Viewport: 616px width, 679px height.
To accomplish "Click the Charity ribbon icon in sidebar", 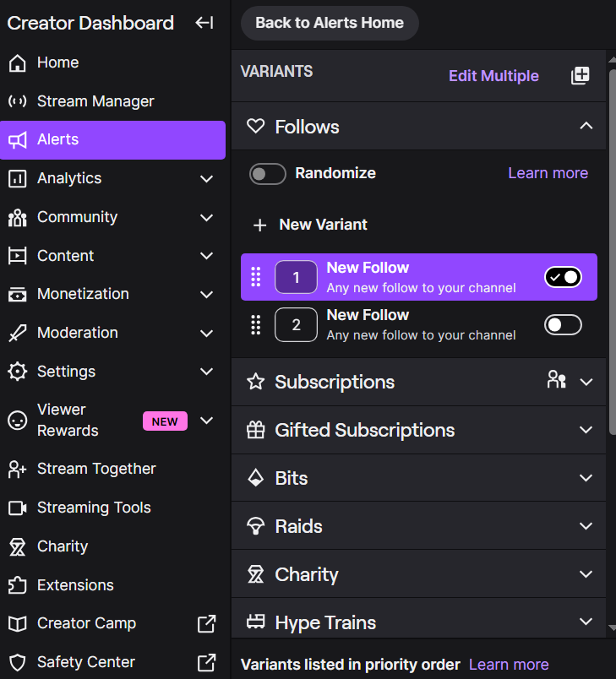I will tap(18, 546).
